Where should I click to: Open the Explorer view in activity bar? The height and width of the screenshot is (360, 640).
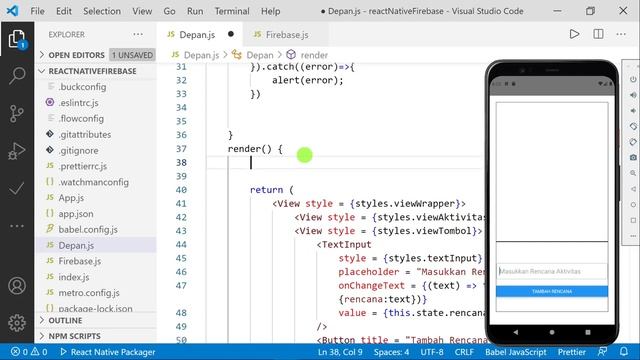17,39
